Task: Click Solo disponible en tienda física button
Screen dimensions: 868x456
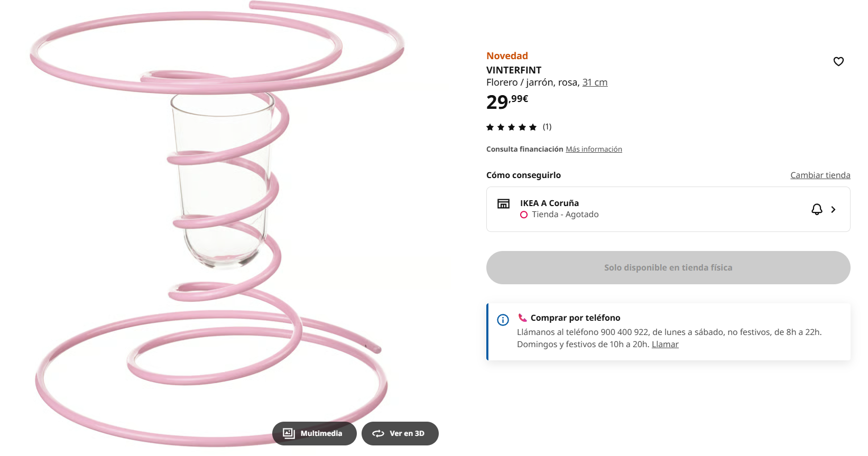Action: click(668, 267)
